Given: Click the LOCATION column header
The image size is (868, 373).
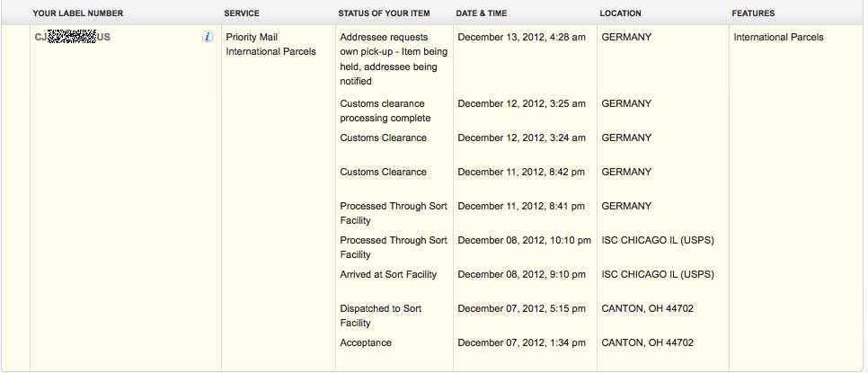Looking at the screenshot, I should click(x=620, y=13).
